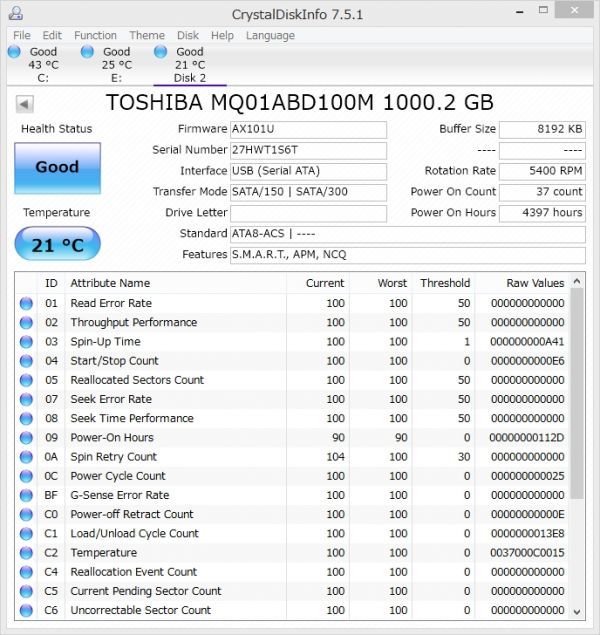Open the Theme menu
Viewport: 600px width, 635px height.
(147, 36)
